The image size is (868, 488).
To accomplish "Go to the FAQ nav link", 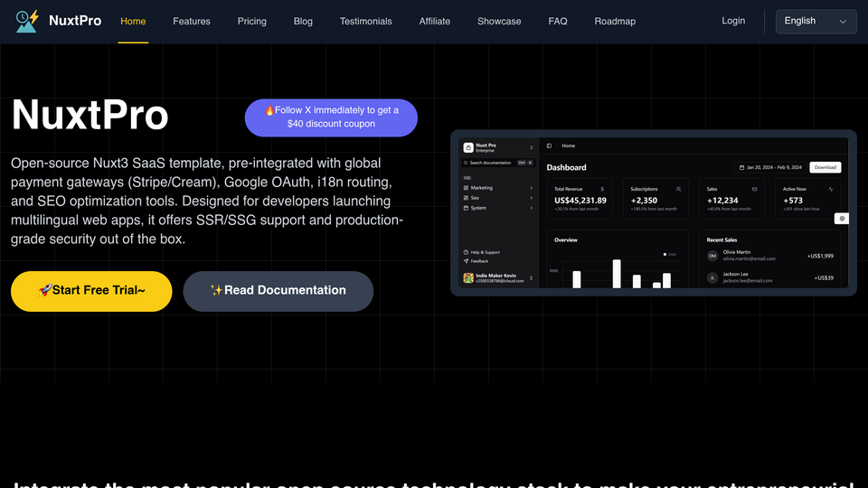I will pyautogui.click(x=558, y=21).
